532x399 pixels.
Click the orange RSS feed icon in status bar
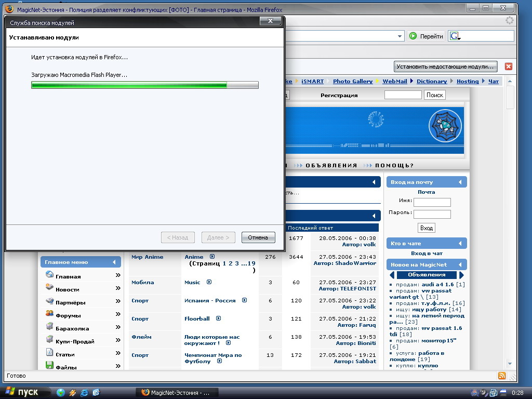502,376
